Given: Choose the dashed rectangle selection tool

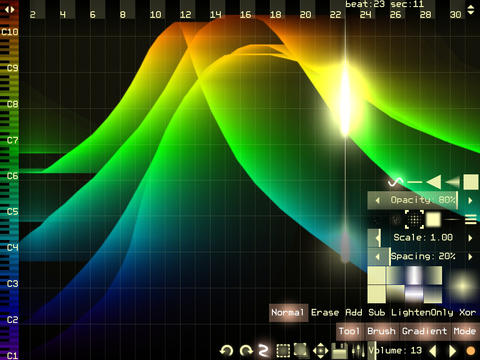Looking at the screenshot, I should click(283, 351).
